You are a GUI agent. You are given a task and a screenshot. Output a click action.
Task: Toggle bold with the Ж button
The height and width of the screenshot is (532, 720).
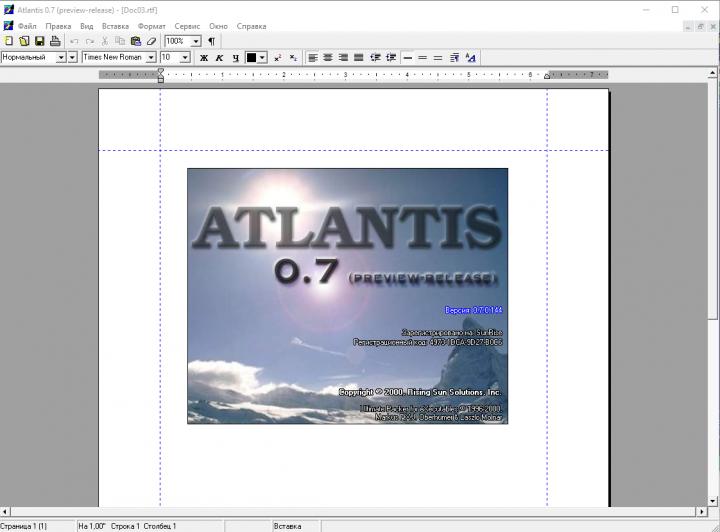tap(204, 57)
